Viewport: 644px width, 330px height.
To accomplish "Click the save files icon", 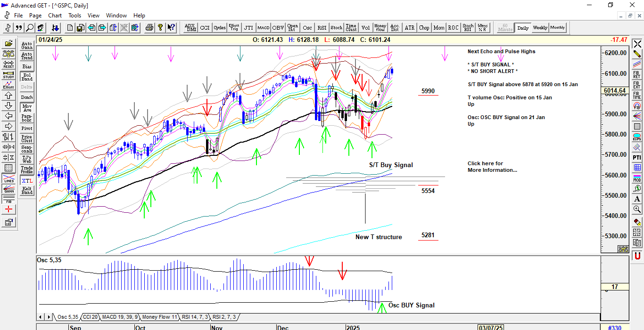I will [x=81, y=28].
